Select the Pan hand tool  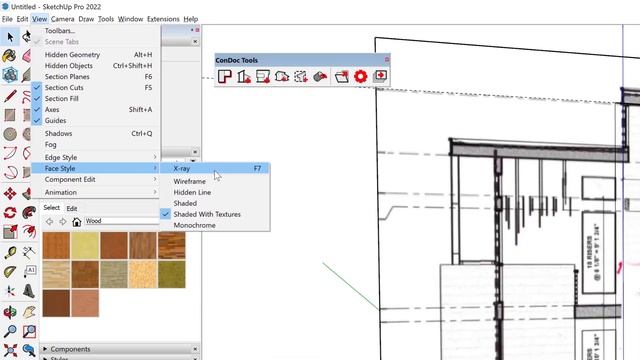click(29, 312)
